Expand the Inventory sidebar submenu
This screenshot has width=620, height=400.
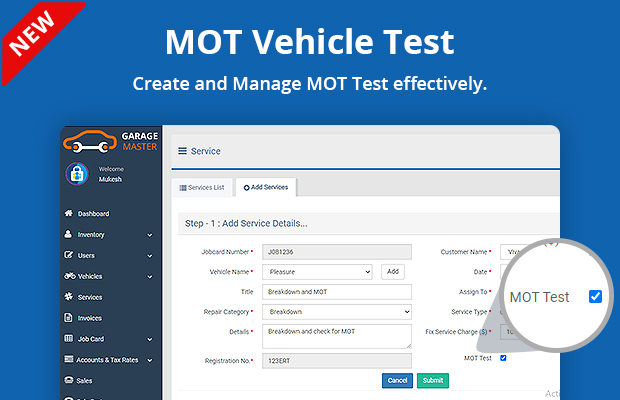[x=149, y=235]
